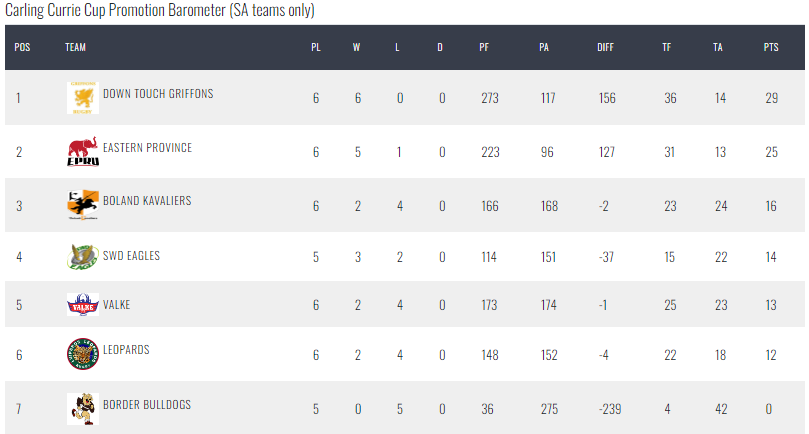Screen dimensions: 809x434
Task: Select the Carling Currie Cup Promotion Barometer title
Action: point(160,10)
